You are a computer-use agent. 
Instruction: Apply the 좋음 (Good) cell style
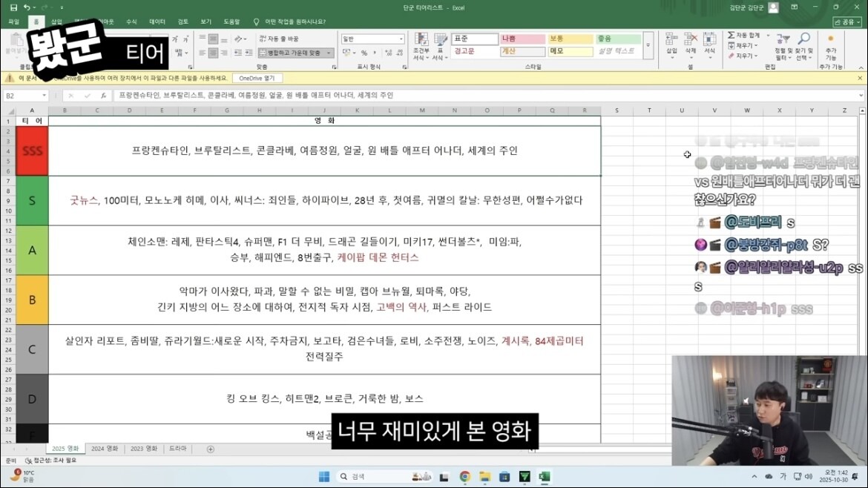[x=618, y=39]
